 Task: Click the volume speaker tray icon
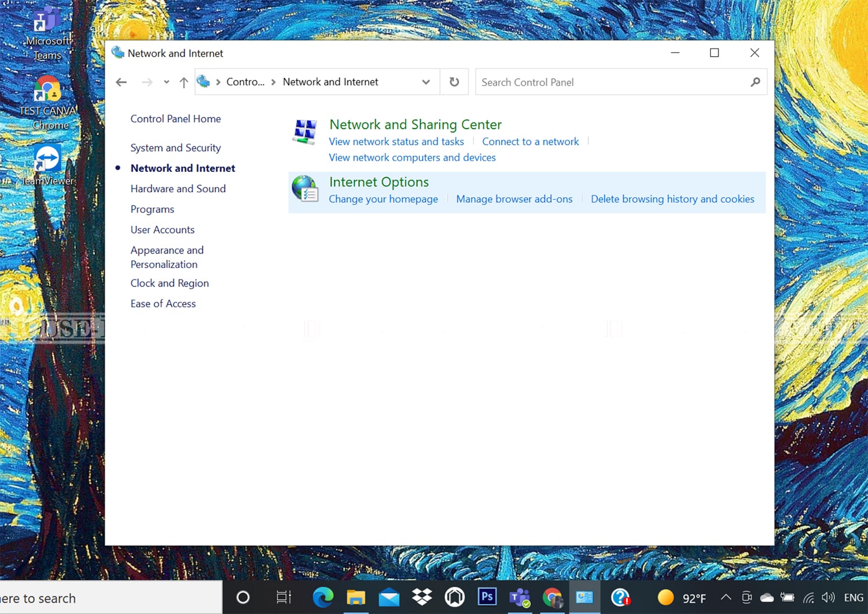(x=828, y=597)
